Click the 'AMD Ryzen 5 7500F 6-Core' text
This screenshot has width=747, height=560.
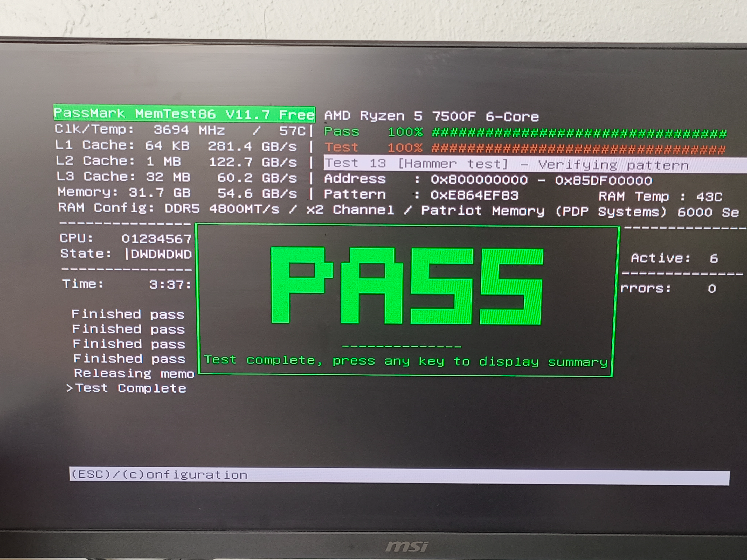click(x=432, y=116)
